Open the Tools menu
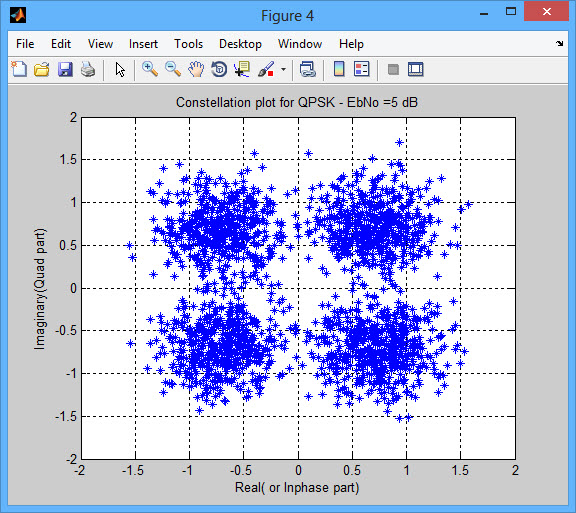Image resolution: width=576 pixels, height=513 pixels. 188,44
